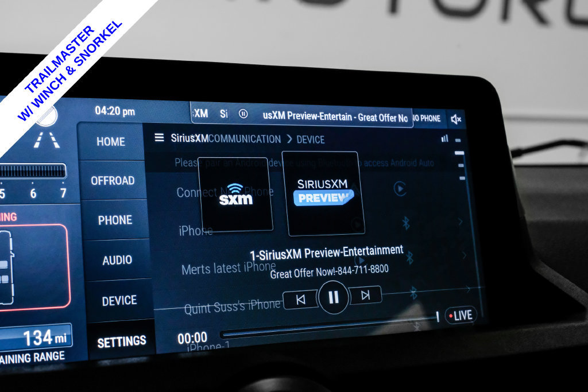Skip to next channel
The height and width of the screenshot is (392, 588).
(365, 295)
